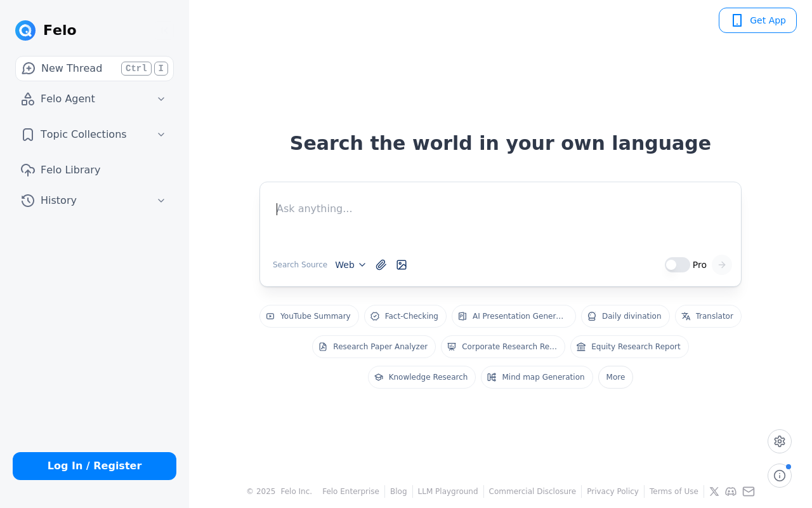This screenshot has width=812, height=508.
Task: Select the Knowledge Research chip
Action: click(422, 377)
